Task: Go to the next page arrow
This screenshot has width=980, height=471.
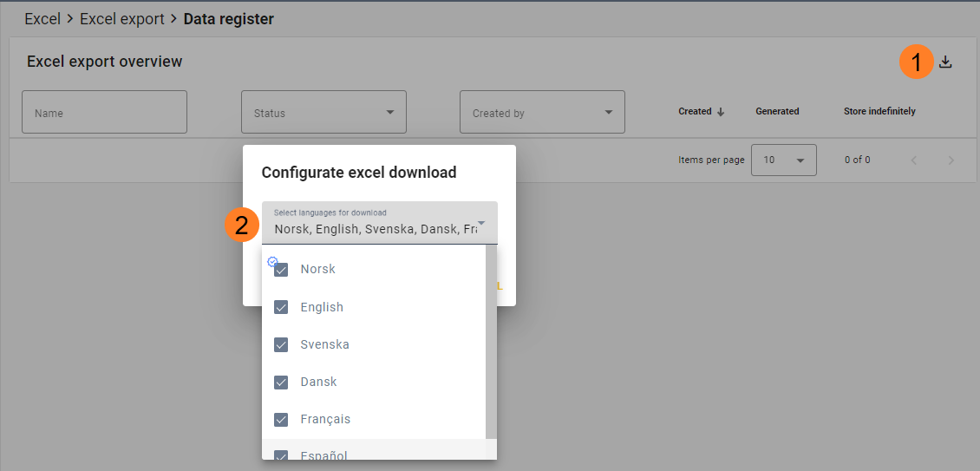Action: coord(951,160)
